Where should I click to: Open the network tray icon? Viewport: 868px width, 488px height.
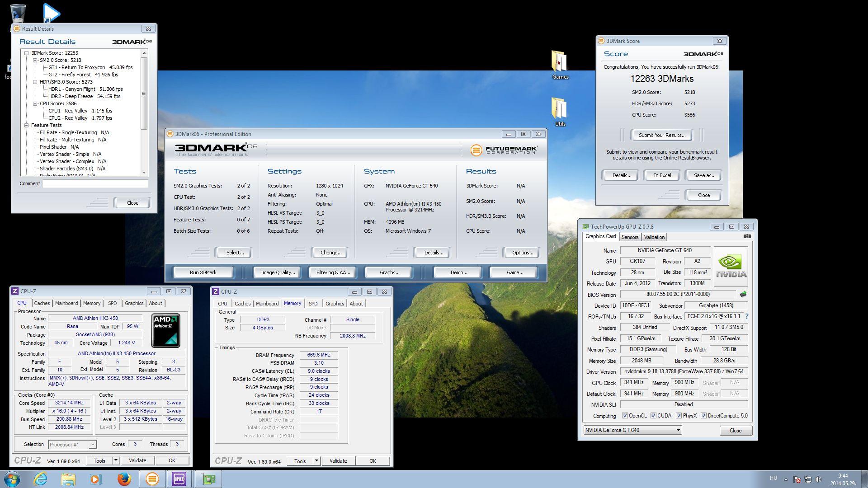pyautogui.click(x=807, y=479)
